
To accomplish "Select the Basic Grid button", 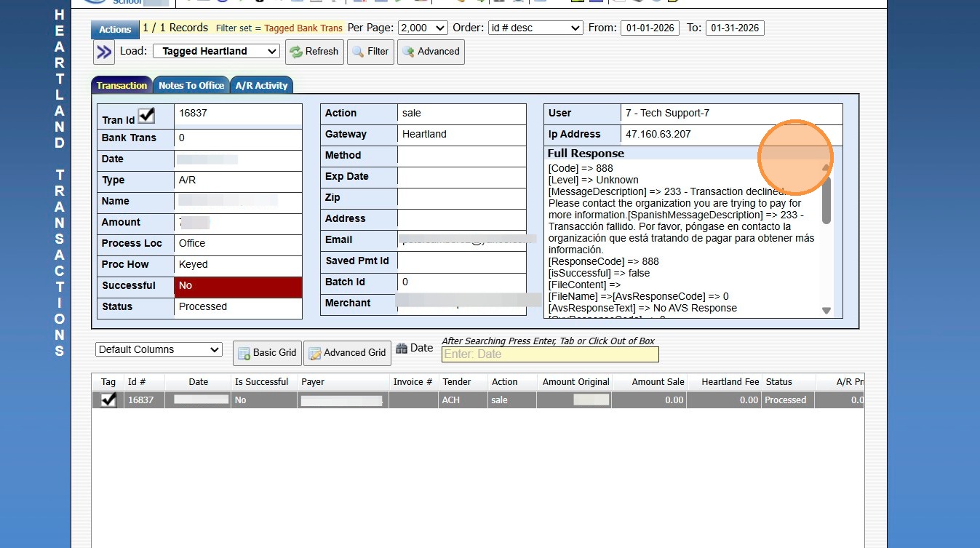I will (x=267, y=353).
